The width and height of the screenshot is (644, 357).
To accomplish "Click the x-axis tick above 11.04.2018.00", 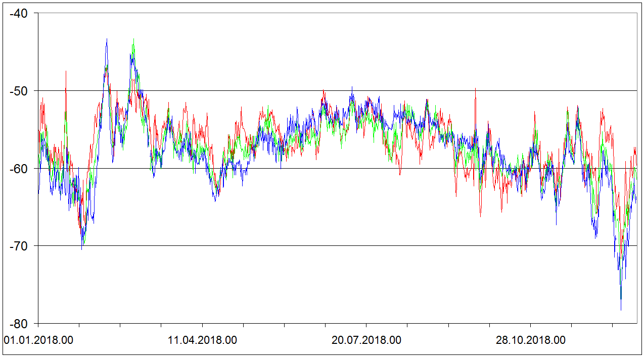I will (x=202, y=325).
